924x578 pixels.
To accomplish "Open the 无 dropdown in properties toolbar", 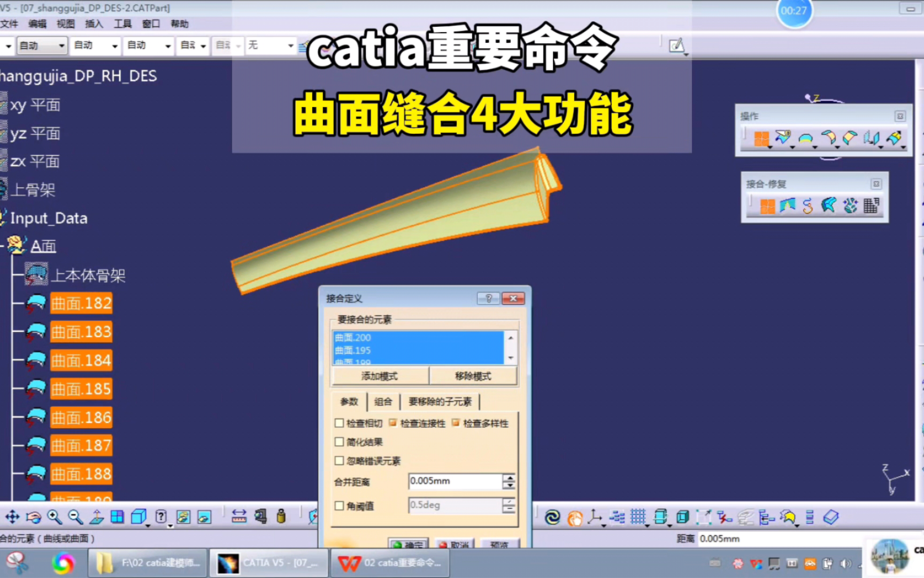I will tap(271, 45).
